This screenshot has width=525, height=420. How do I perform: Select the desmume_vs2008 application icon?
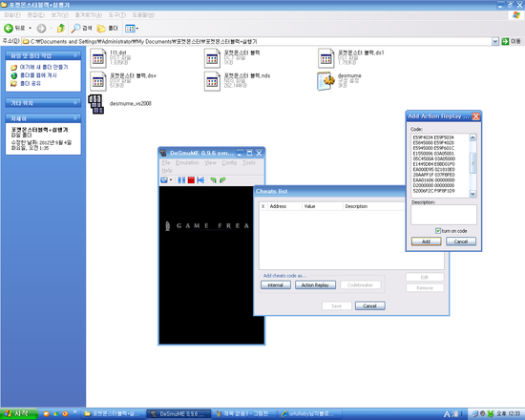[96, 104]
